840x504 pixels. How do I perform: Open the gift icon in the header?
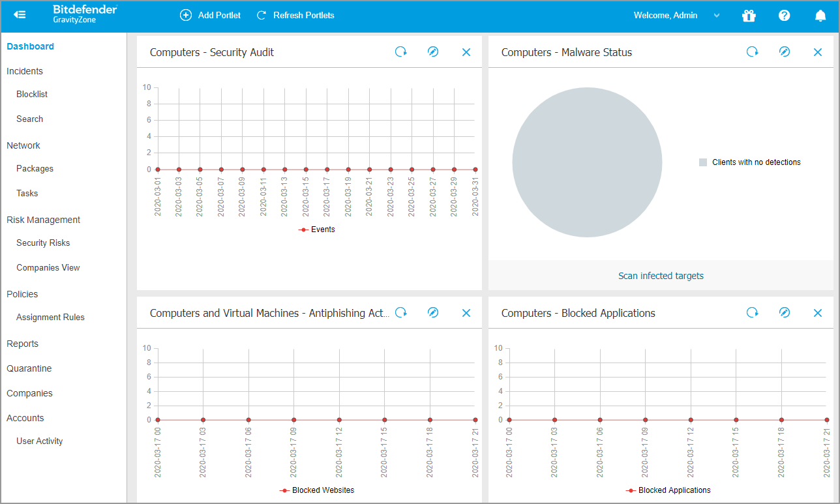click(x=749, y=16)
